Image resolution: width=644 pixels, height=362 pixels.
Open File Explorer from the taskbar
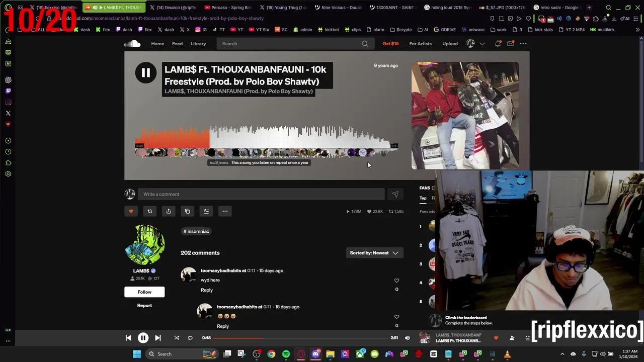click(330, 354)
